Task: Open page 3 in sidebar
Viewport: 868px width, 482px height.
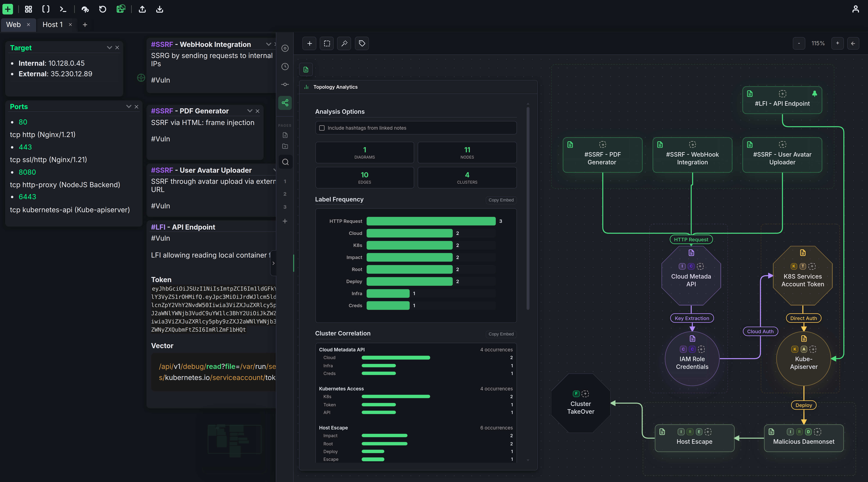Action: click(285, 207)
